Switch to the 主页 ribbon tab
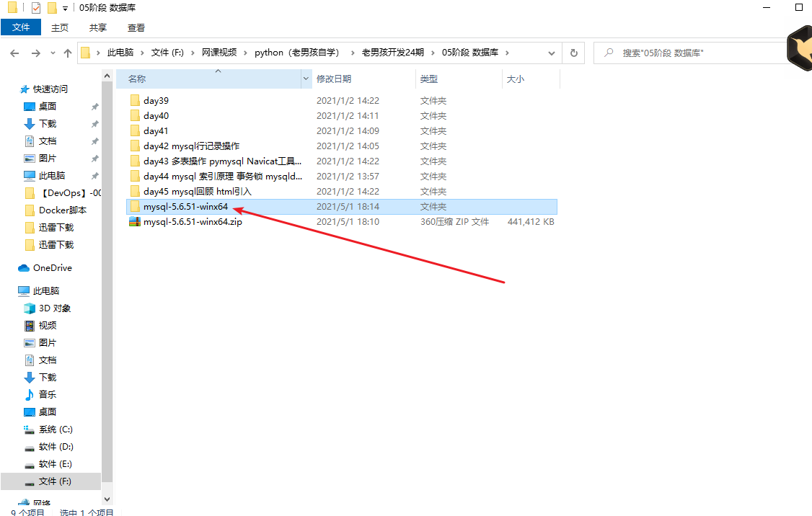 click(60, 27)
